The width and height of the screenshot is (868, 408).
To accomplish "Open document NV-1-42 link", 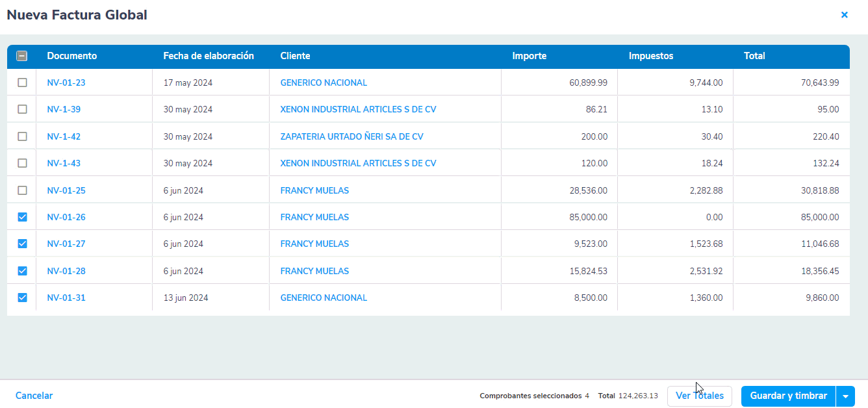I will point(64,136).
